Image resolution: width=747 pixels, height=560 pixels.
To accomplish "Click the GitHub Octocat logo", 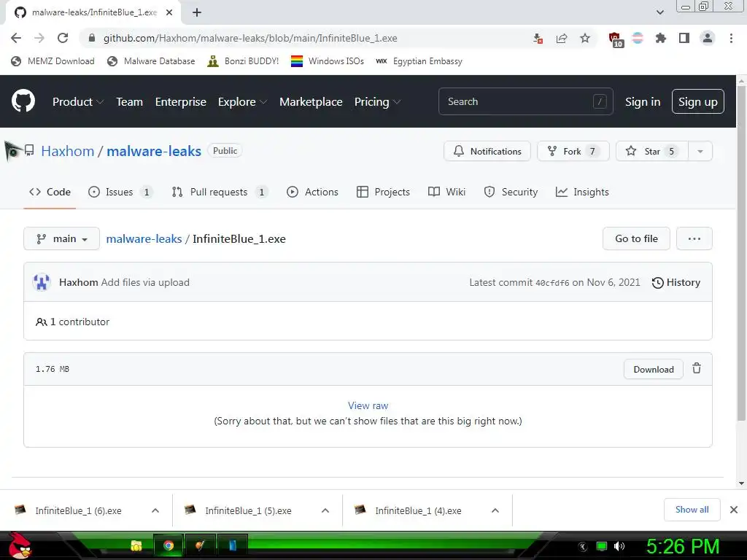I will 23,101.
